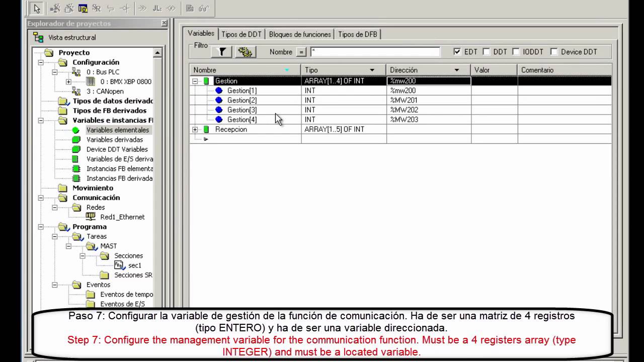Open the Tipos de DFB tab
The image size is (644, 362).
tap(358, 34)
